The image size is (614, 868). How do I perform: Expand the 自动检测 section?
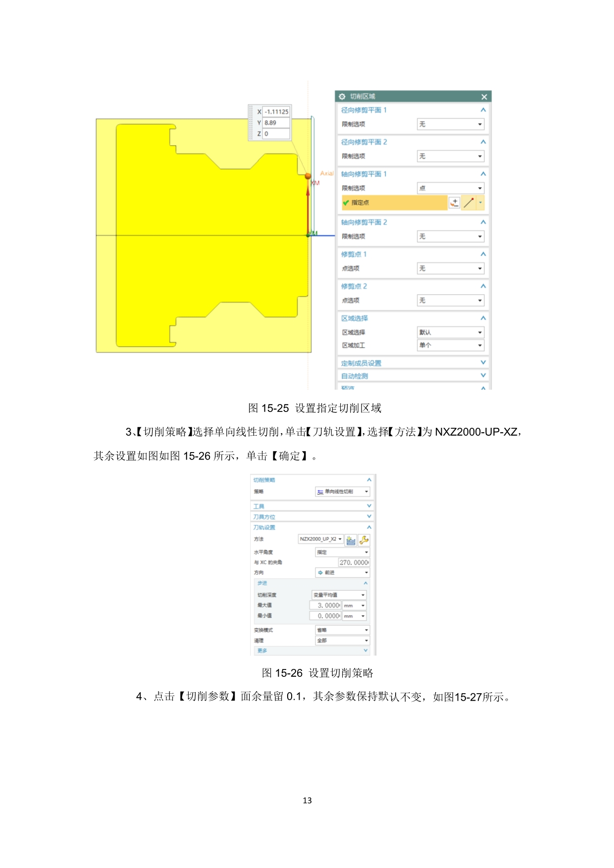(x=483, y=376)
